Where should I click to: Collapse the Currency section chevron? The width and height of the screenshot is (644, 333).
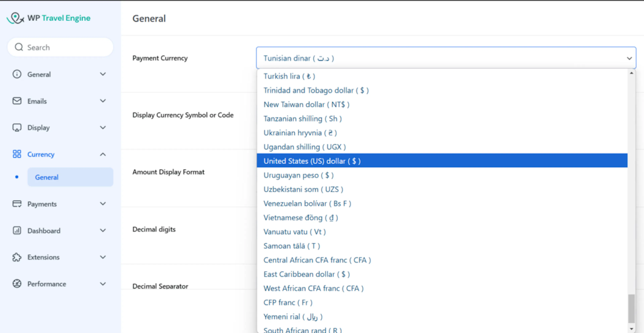103,154
